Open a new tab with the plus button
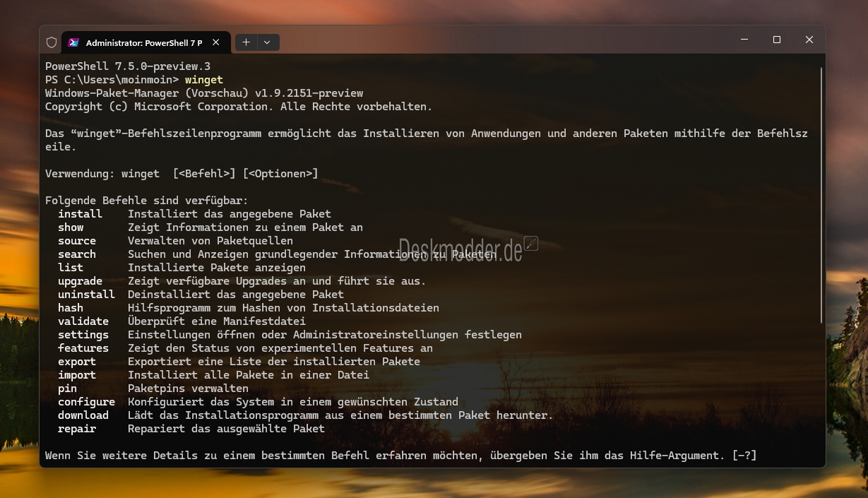This screenshot has height=498, width=868. coord(246,42)
